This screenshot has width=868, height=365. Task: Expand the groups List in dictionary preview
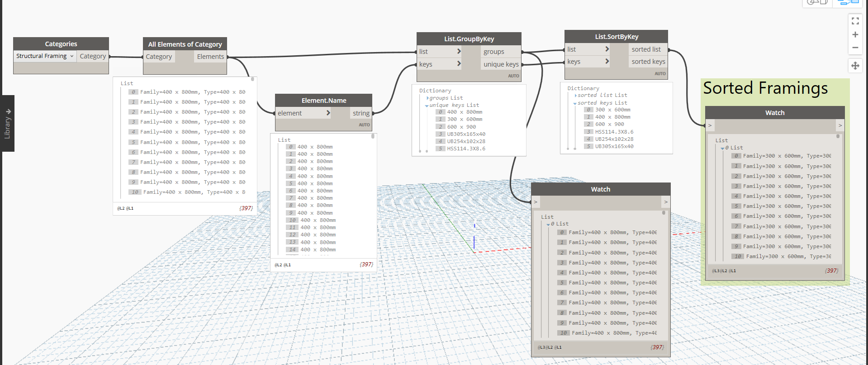(x=427, y=98)
